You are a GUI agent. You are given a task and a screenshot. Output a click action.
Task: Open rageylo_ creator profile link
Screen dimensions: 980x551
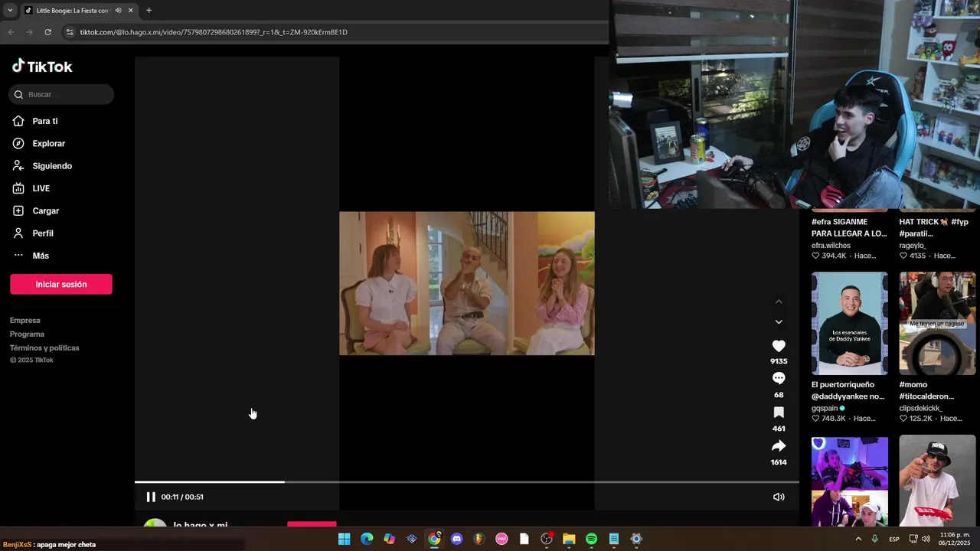[913, 246]
